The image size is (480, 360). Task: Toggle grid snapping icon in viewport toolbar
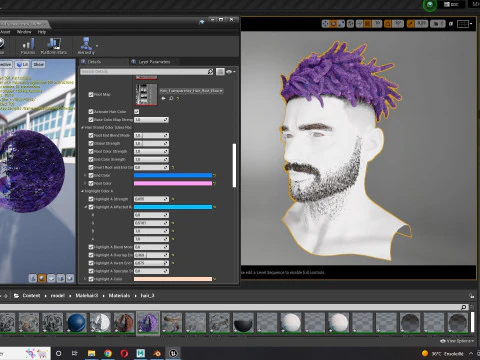[x=368, y=24]
